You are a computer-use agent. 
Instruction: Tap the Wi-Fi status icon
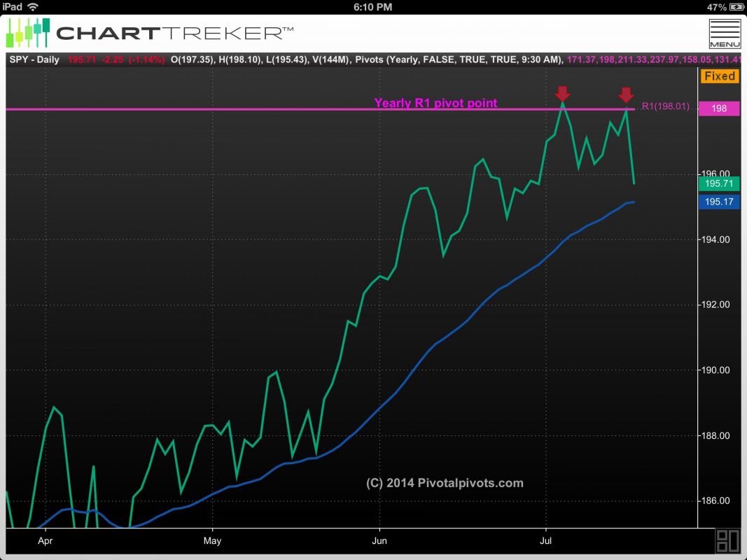pos(33,6)
